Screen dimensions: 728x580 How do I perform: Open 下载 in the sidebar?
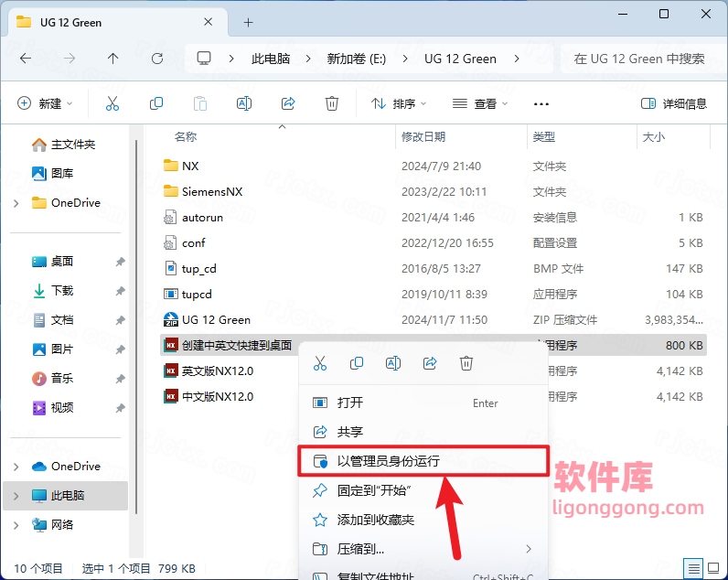pyautogui.click(x=52, y=290)
